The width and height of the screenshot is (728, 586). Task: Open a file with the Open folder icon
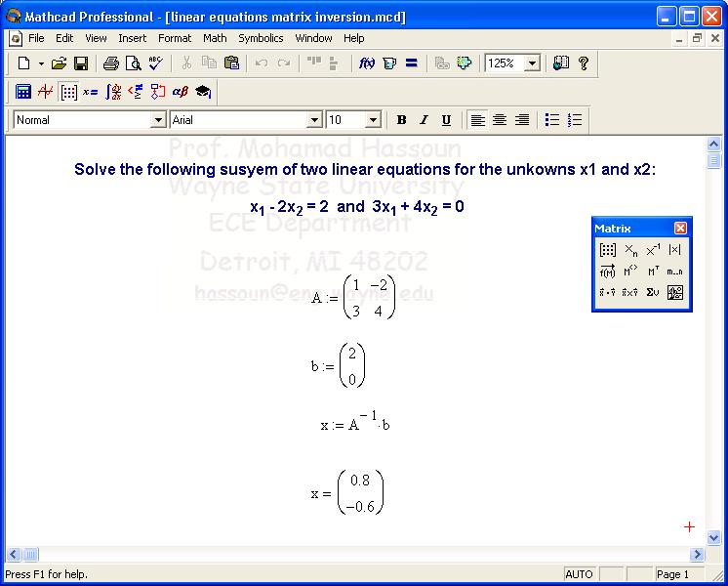pos(59,63)
